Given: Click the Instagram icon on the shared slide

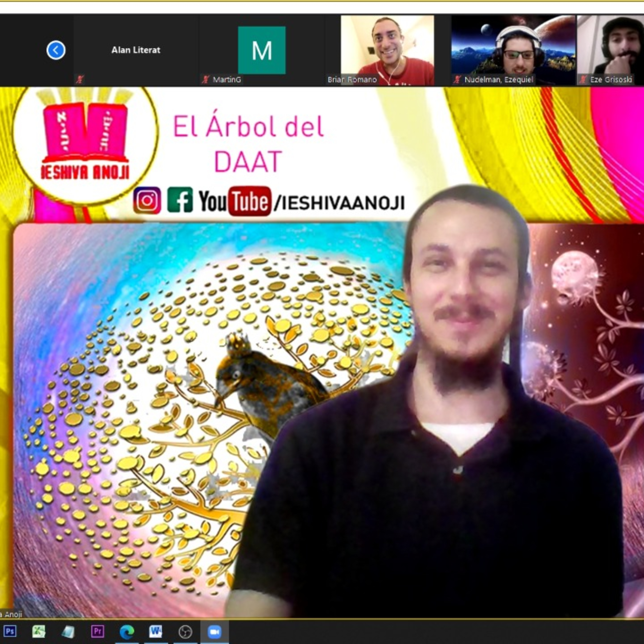Looking at the screenshot, I should pos(147,200).
